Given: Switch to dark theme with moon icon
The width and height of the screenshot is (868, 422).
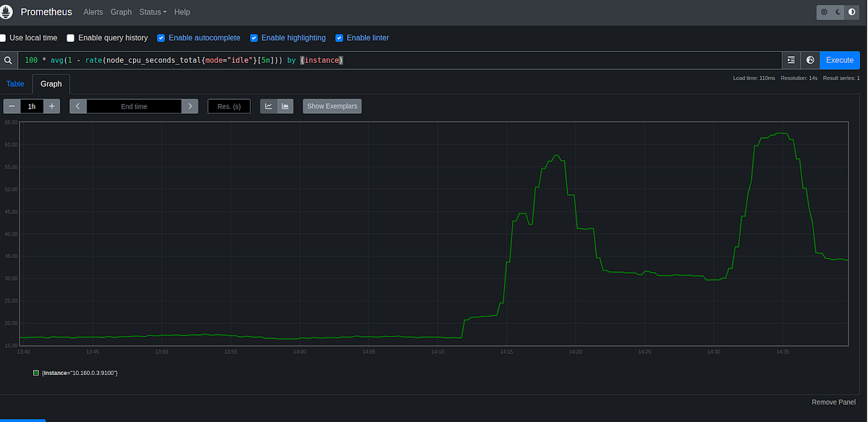Looking at the screenshot, I should [837, 12].
